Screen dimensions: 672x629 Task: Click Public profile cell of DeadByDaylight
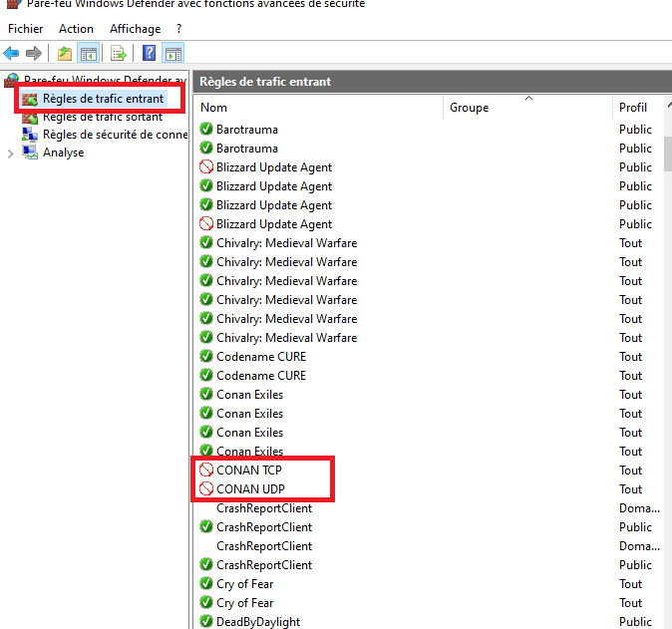[x=635, y=622]
